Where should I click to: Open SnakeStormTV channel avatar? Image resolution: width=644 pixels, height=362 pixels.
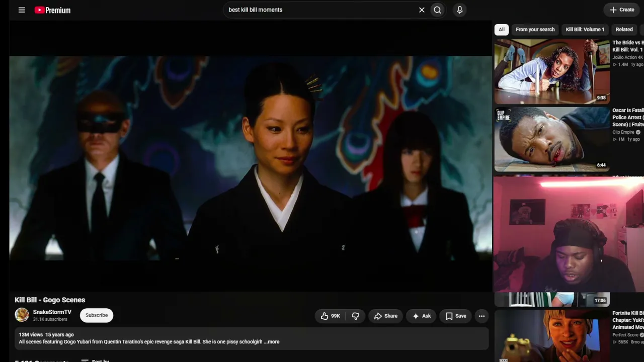(22, 315)
